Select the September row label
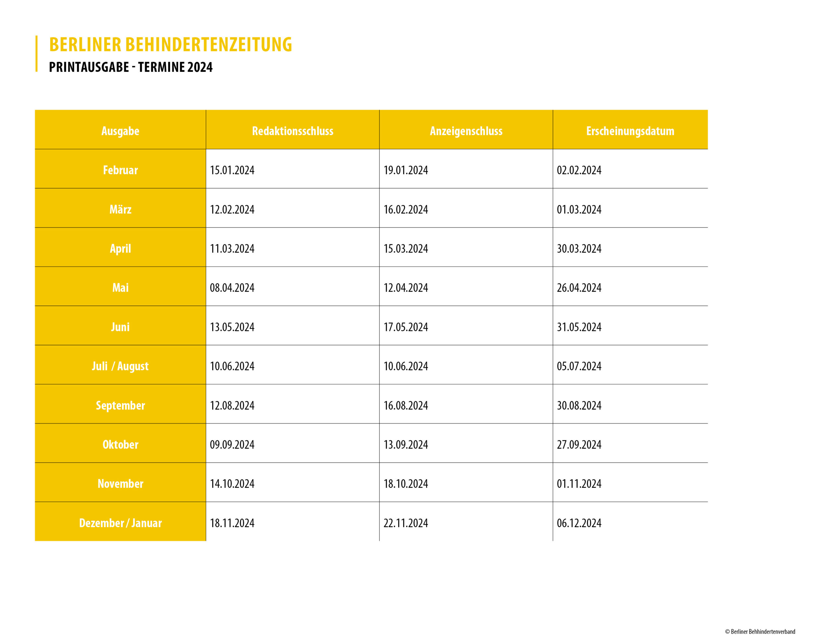 tap(120, 405)
